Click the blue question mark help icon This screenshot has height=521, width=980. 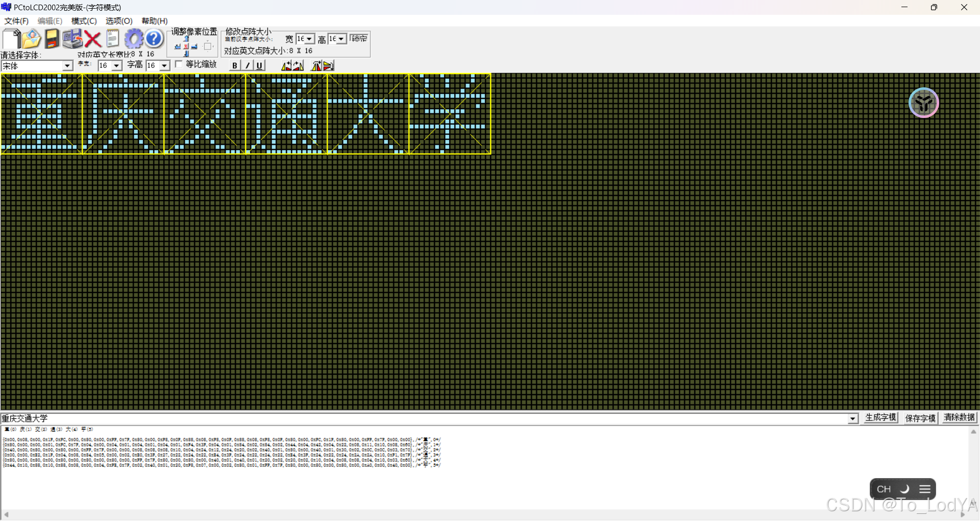click(x=154, y=39)
